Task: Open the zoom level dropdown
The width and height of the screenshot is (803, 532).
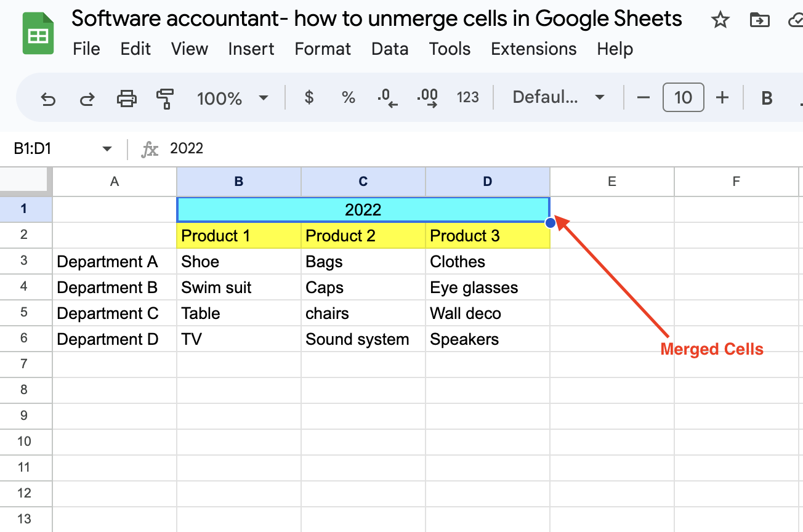Action: (233, 98)
